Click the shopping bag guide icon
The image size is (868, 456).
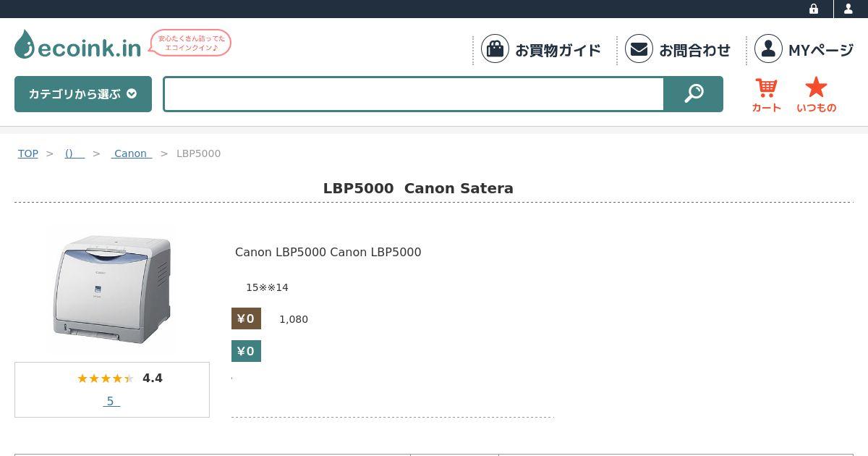[x=495, y=49]
